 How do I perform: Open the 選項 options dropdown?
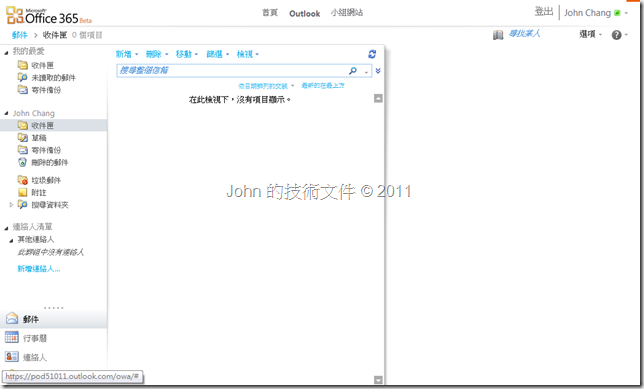coord(591,35)
